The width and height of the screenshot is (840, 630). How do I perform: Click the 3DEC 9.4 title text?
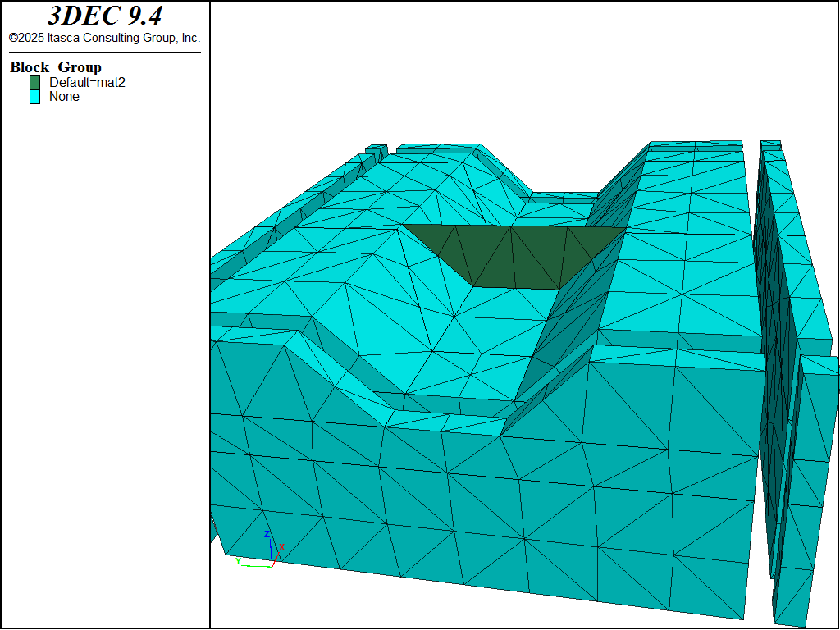[x=104, y=16]
